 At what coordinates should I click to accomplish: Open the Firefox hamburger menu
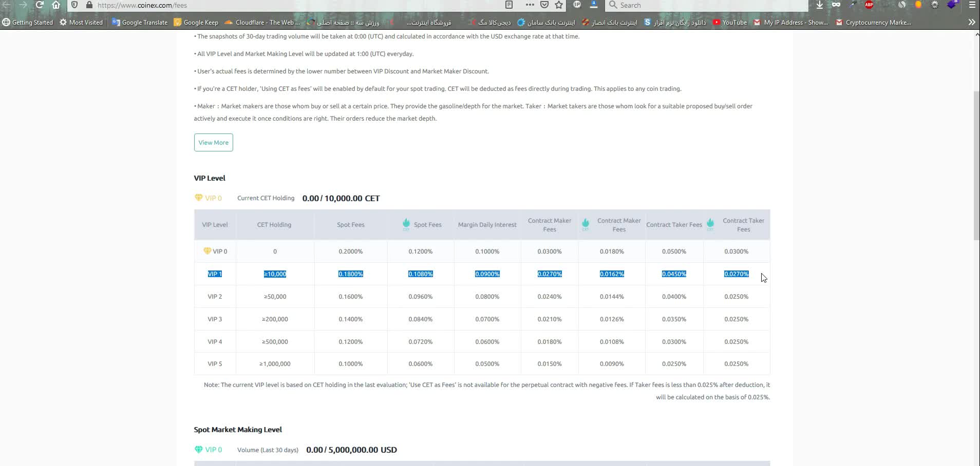[x=972, y=5]
